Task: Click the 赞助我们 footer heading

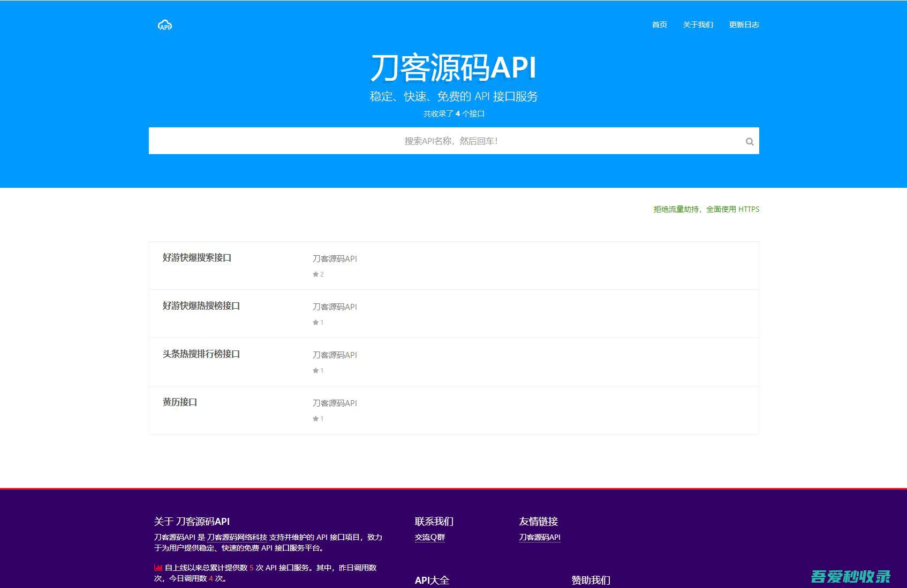Action: coord(591,580)
